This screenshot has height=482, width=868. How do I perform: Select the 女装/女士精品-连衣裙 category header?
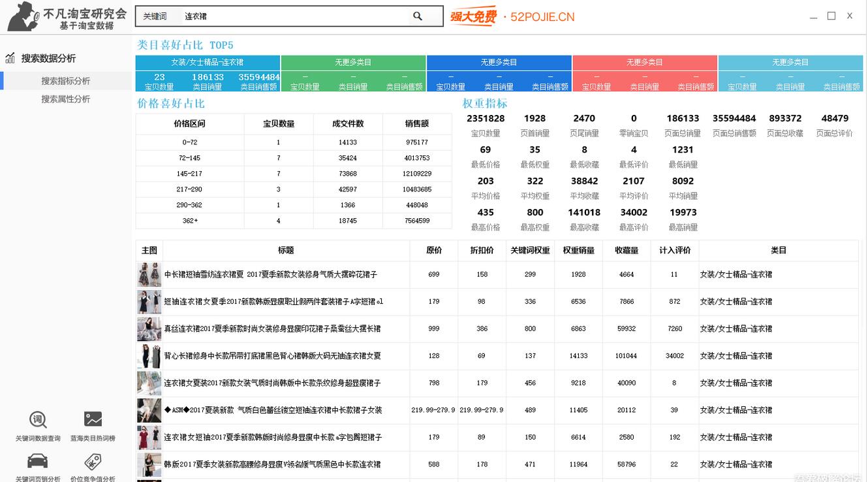(x=208, y=62)
